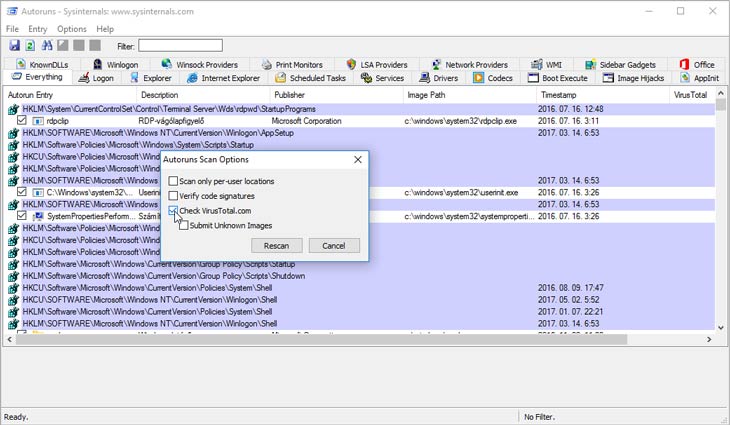Select HKLM Group Policy Scripts\Shutdown row
The image size is (730, 425).
coord(361,276)
